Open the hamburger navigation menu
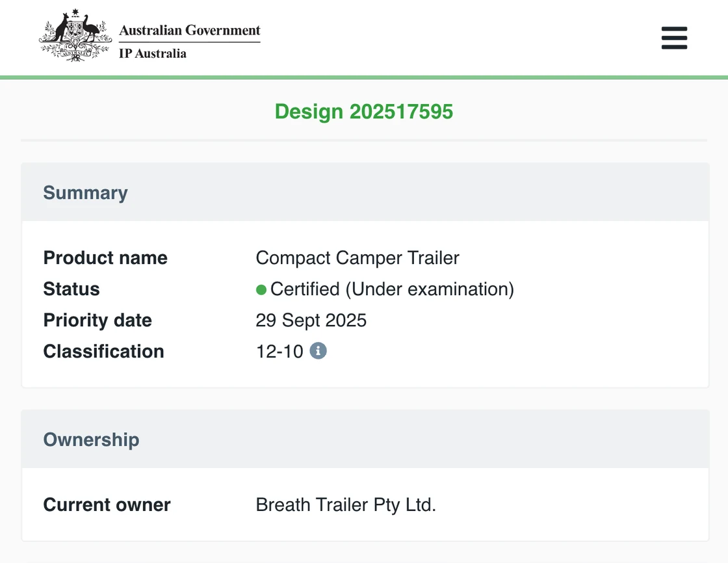This screenshot has height=563, width=728. click(x=674, y=38)
